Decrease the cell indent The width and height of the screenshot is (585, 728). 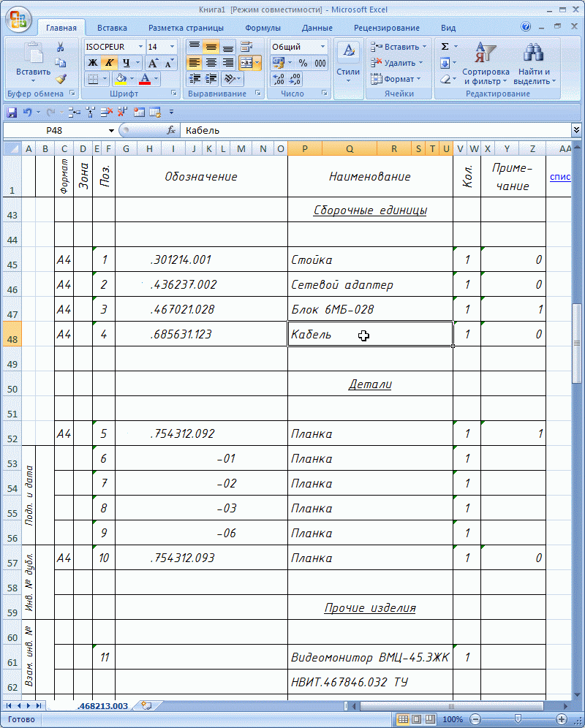tap(195, 78)
